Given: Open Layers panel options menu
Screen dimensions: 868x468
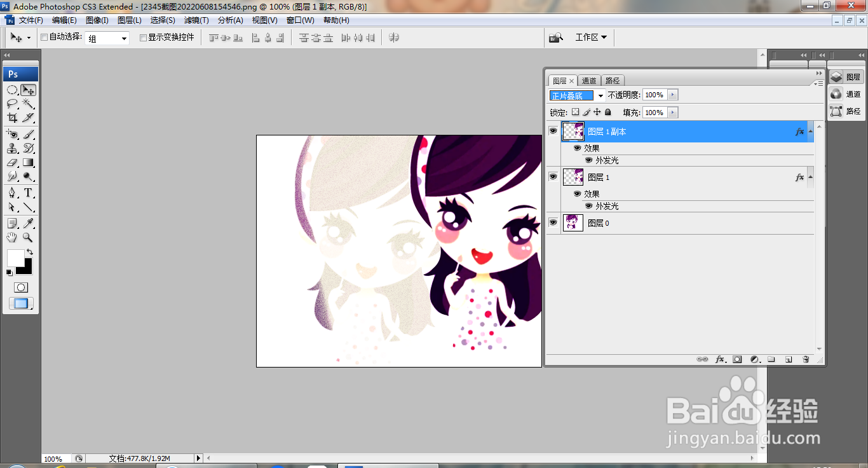Looking at the screenshot, I should click(x=820, y=83).
